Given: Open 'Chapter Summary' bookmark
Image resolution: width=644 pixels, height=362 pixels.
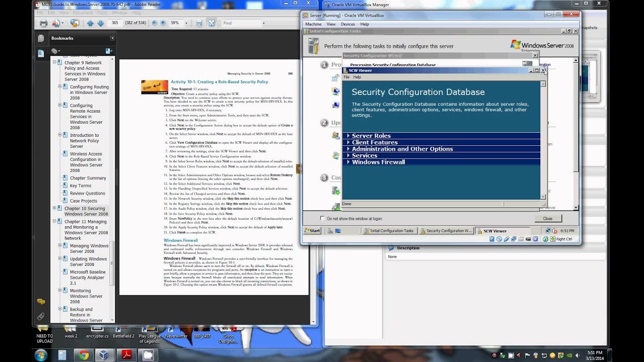Looking at the screenshot, I should click(88, 178).
